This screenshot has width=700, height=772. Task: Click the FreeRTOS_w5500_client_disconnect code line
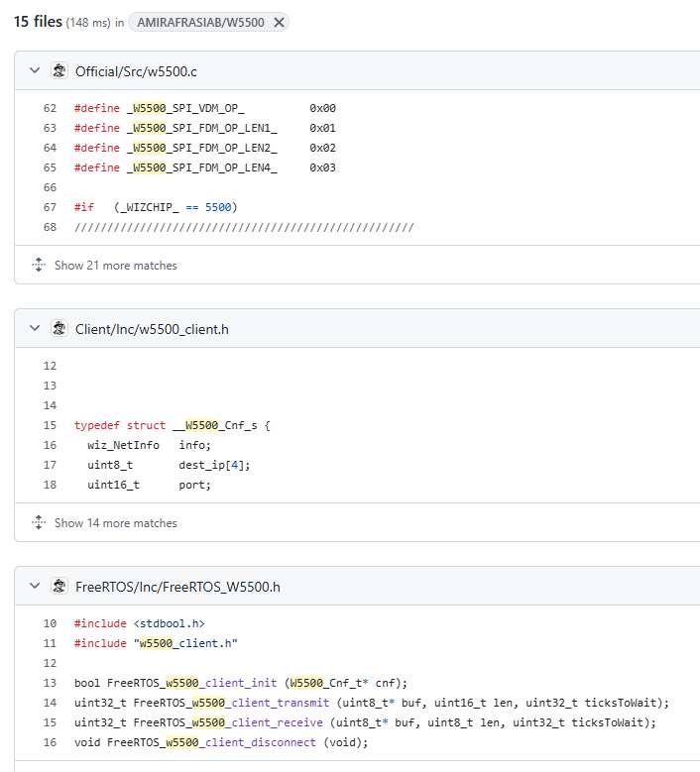(221, 742)
